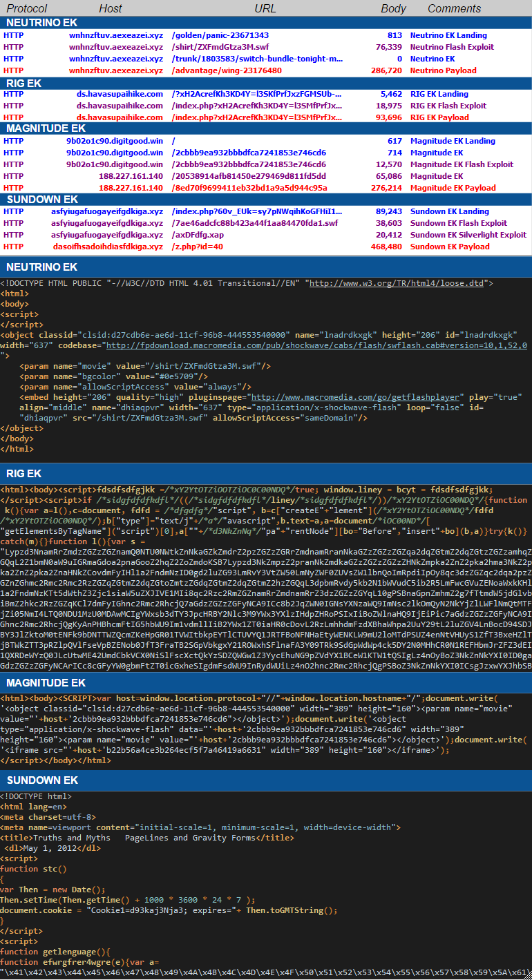Select body size 76,339
The height and width of the screenshot is (980, 532).
(389, 47)
